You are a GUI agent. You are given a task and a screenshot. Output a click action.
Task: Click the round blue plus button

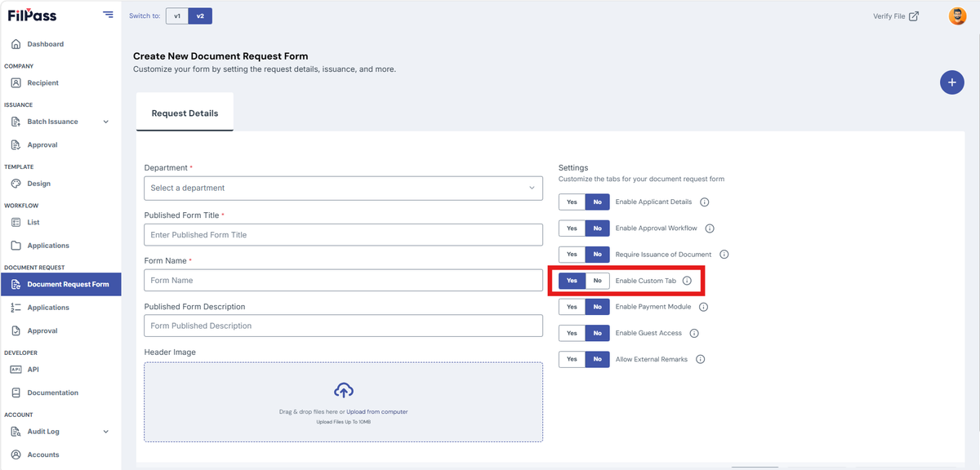[951, 82]
